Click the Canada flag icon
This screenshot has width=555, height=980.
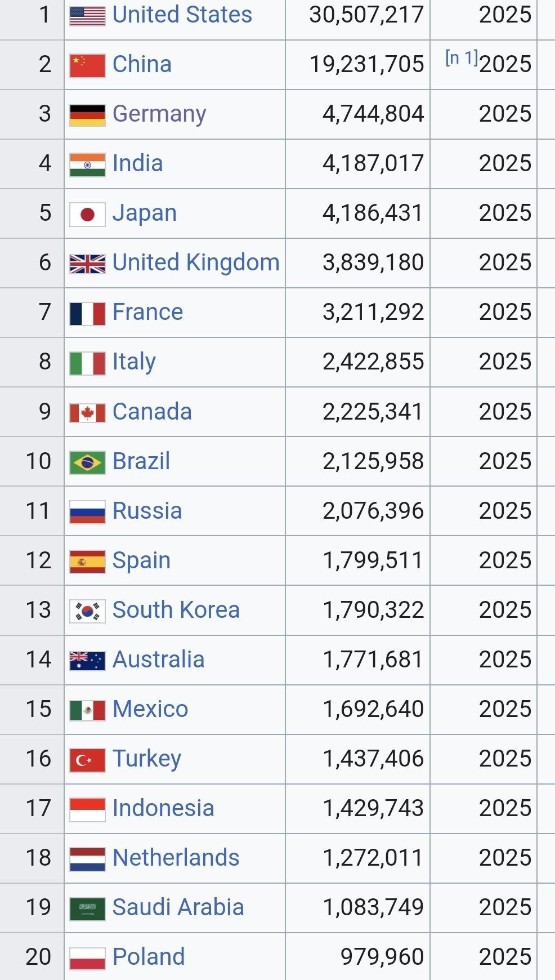(x=87, y=413)
